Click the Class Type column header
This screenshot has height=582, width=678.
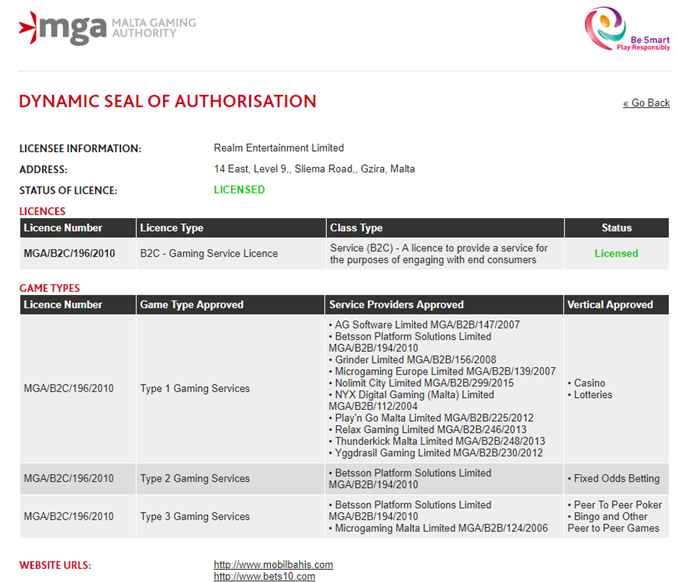click(x=445, y=228)
